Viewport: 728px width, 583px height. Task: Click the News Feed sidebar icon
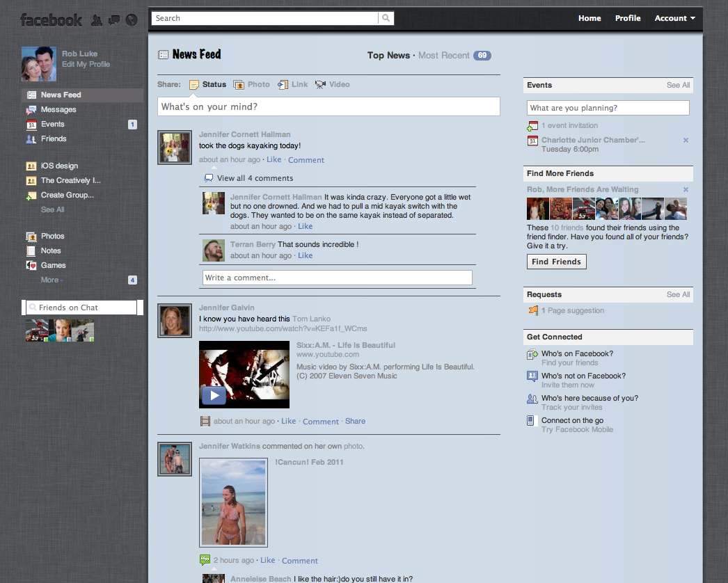[31, 95]
